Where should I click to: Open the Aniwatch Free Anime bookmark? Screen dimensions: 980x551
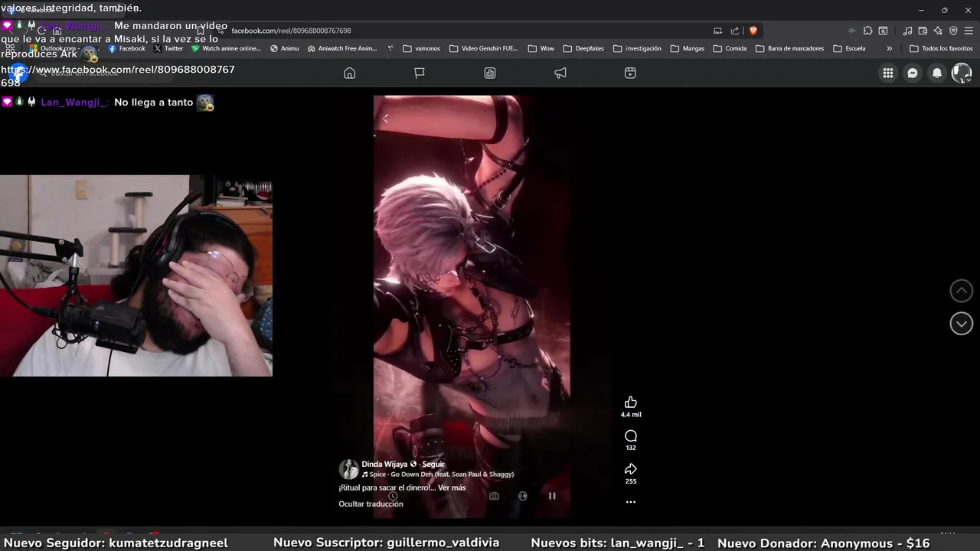342,48
